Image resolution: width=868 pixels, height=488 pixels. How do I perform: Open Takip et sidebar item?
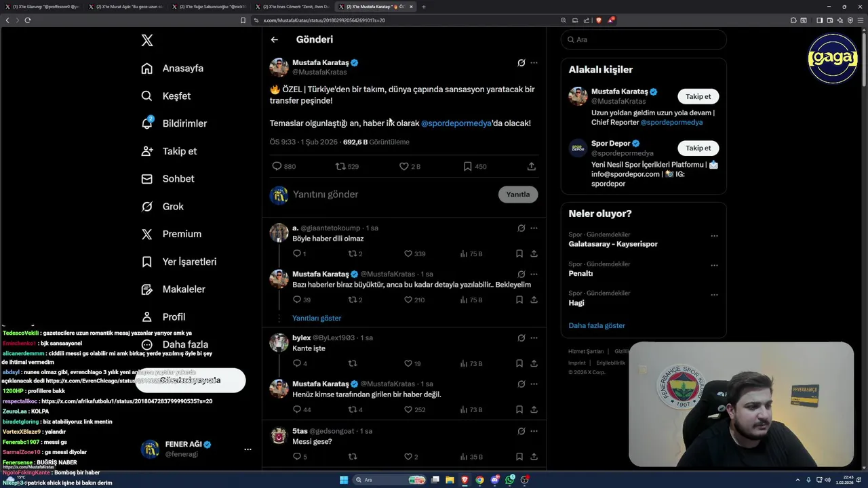pos(169,151)
